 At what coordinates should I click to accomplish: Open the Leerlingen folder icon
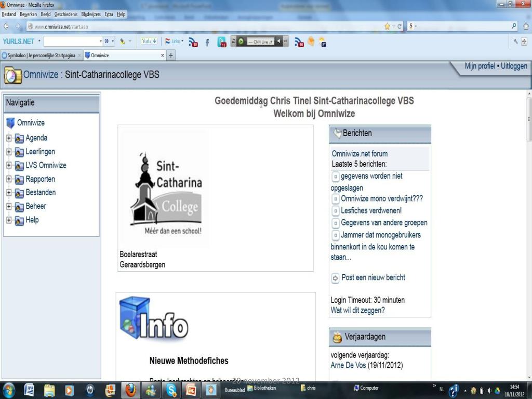click(x=19, y=152)
